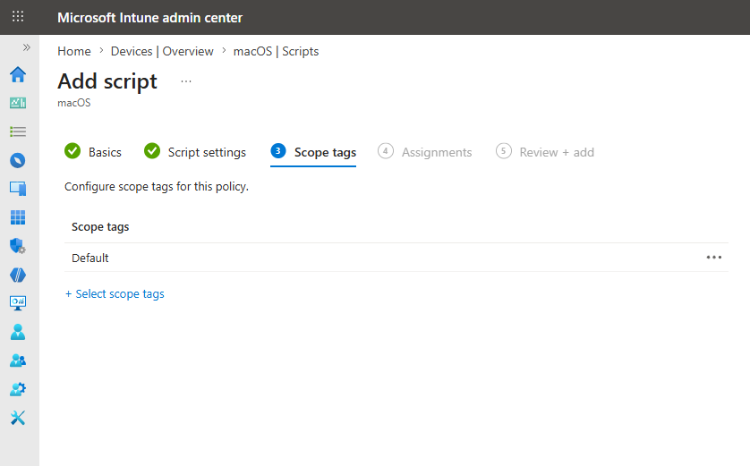
Task: Navigate to Devices | Overview breadcrumb
Action: (x=162, y=51)
